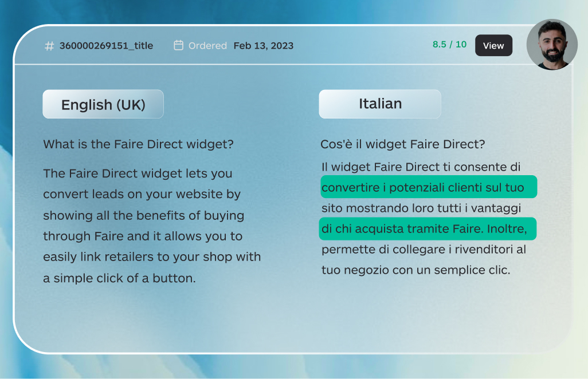This screenshot has width=588, height=379.
Task: Click the hash icon beside the order ID
Action: [49, 46]
